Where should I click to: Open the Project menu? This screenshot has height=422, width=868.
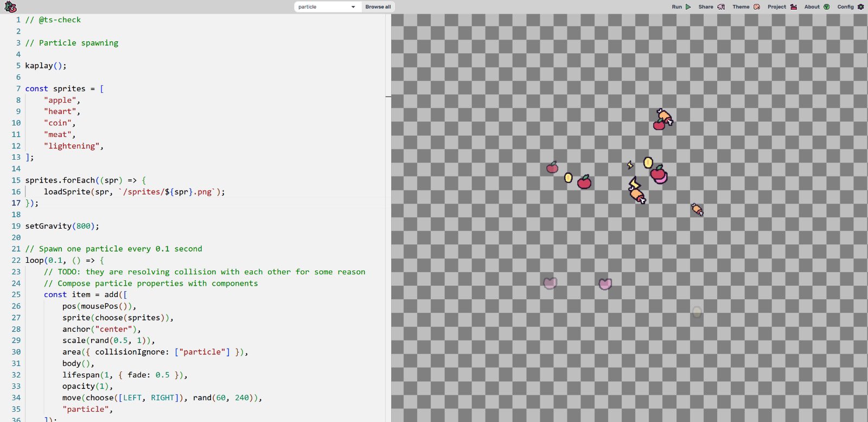[x=782, y=7]
